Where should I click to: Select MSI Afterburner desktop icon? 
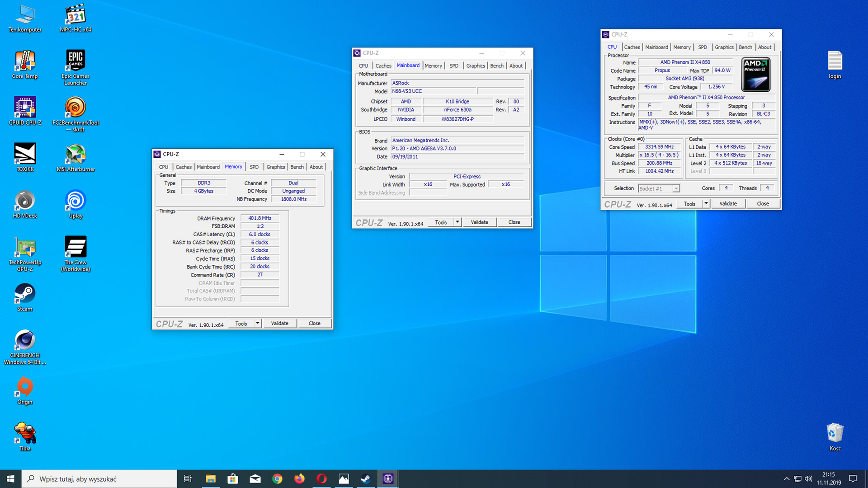tap(75, 158)
